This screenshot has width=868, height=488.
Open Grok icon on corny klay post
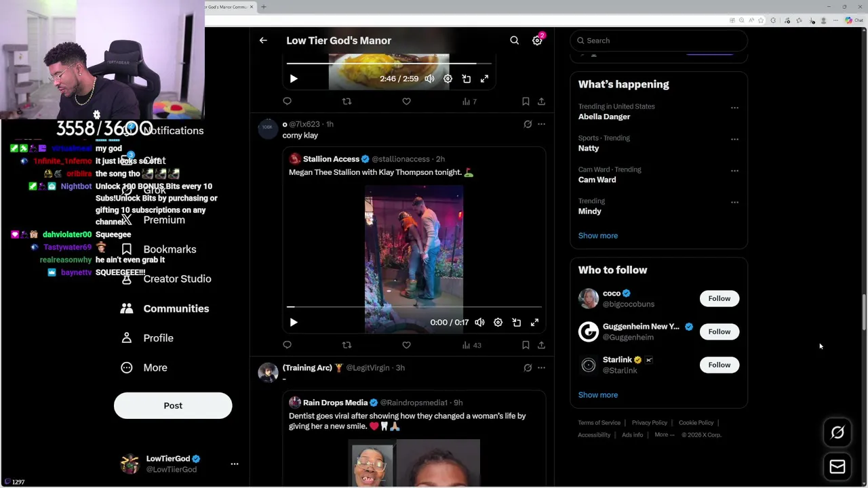pyautogui.click(x=528, y=124)
